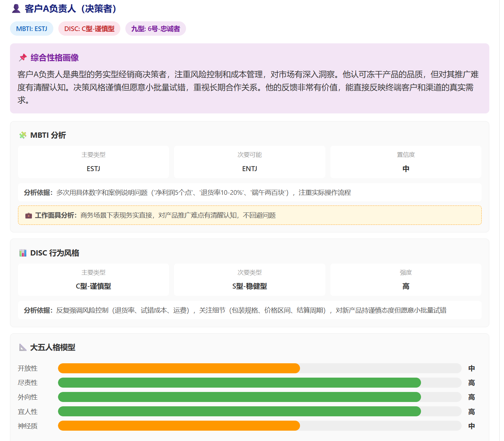
Task: Click the 外向性 green progress bar
Action: pos(239,397)
